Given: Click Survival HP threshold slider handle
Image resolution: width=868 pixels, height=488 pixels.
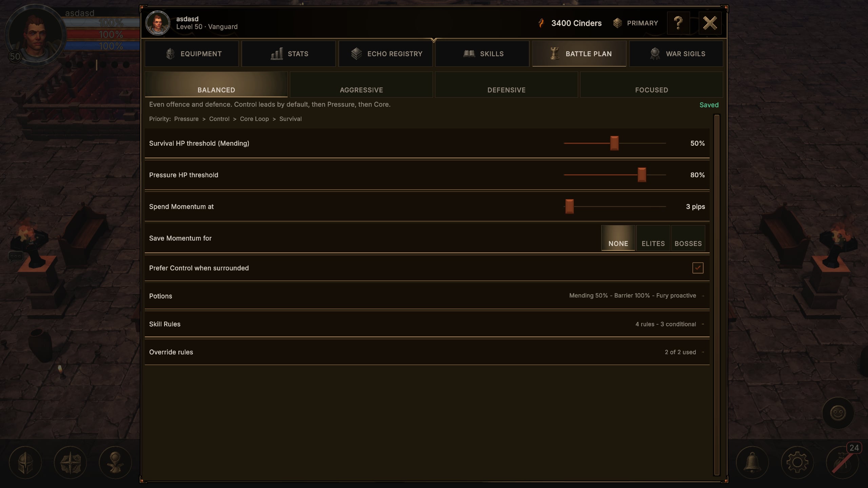Looking at the screenshot, I should tap(614, 143).
